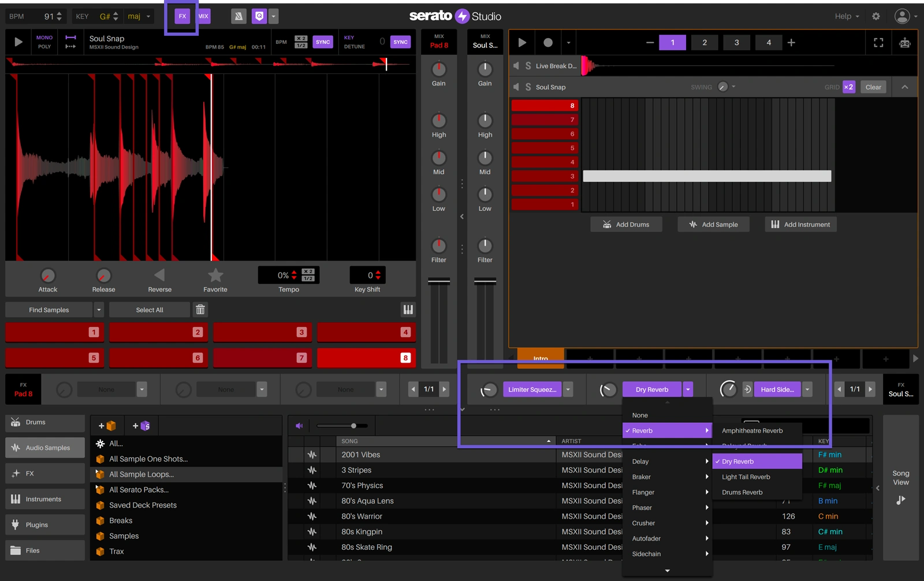924x581 pixels.
Task: Open the Help menu
Action: [x=847, y=16]
